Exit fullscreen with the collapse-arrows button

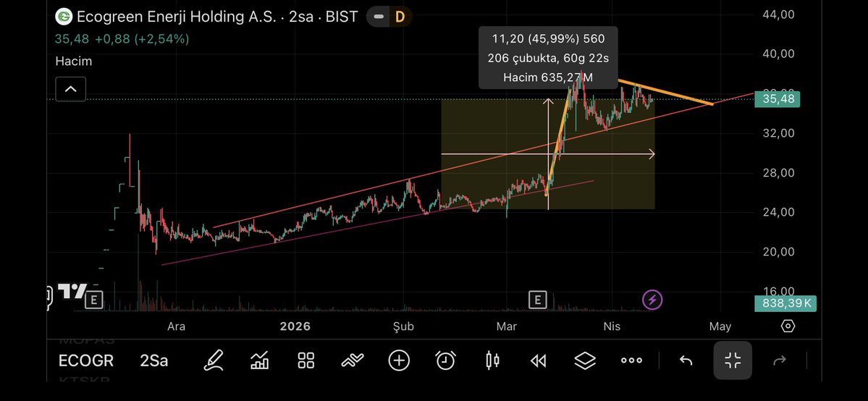point(733,360)
